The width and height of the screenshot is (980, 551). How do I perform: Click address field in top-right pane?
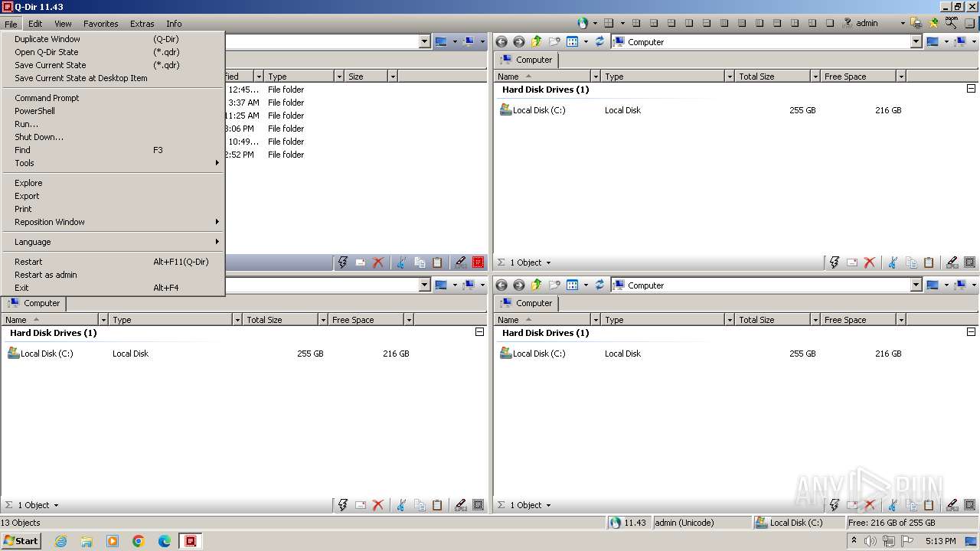761,42
